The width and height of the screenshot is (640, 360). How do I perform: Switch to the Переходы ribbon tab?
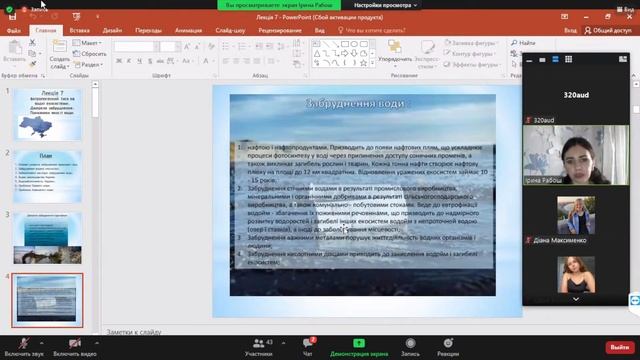point(148,31)
